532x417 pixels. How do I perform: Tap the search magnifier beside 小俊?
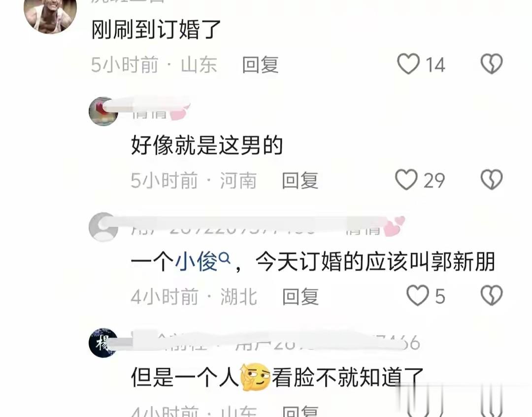pos(225,259)
